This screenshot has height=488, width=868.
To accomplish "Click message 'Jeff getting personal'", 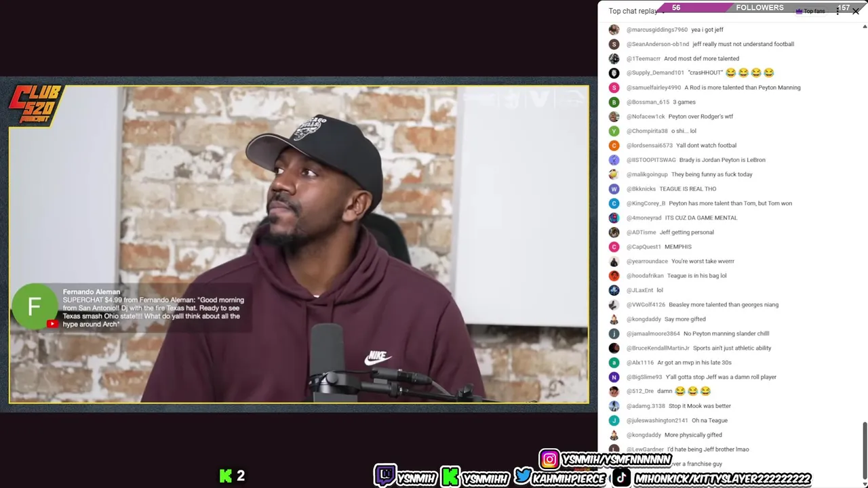I will [x=686, y=232].
